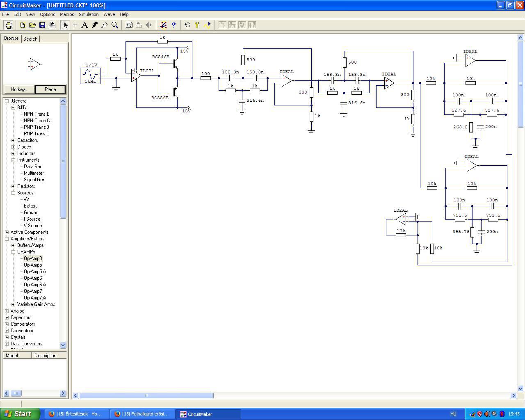Image resolution: width=525 pixels, height=420 pixels.
Task: Click the CircuitMaker taskbar button
Action: point(208,414)
